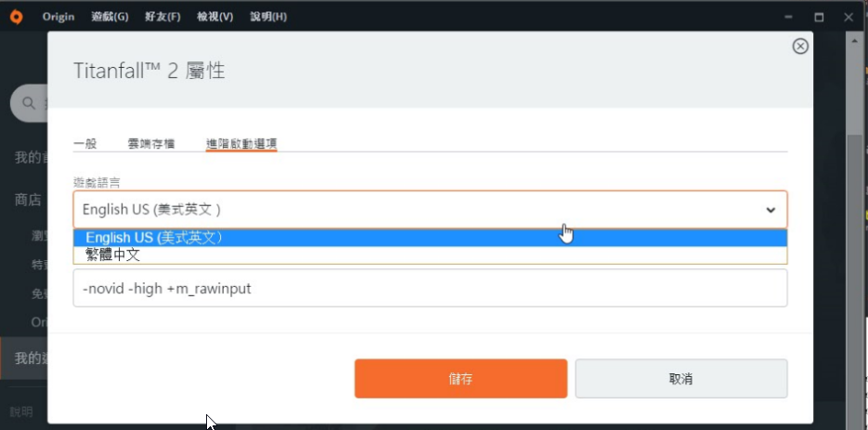This screenshot has height=430, width=868.
Task: Minimize the Origin window
Action: 788,17
